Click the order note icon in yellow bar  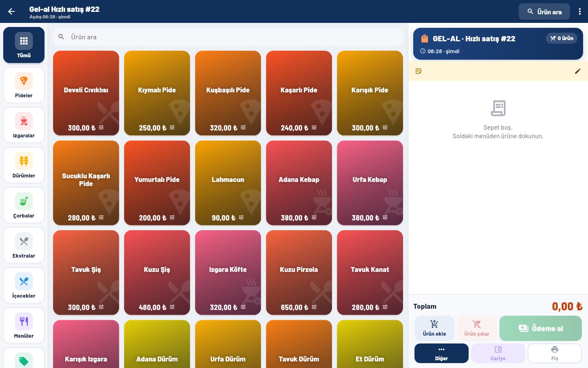tap(419, 71)
